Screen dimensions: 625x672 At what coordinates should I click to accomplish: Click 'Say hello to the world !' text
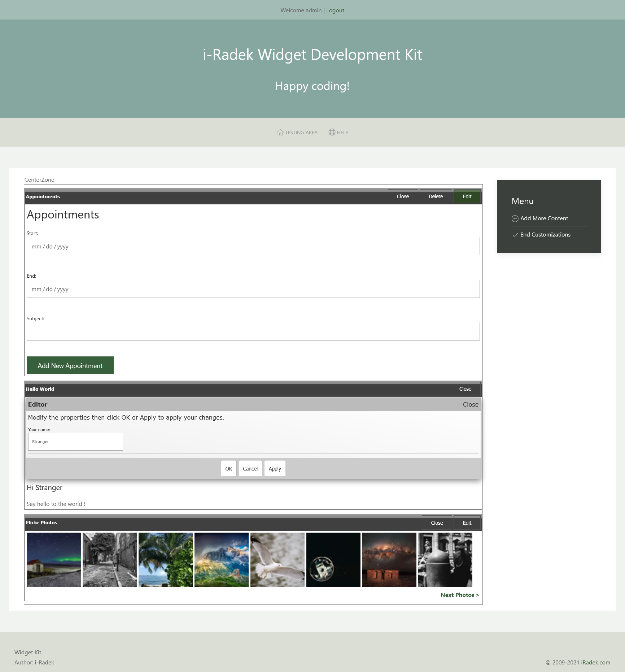click(x=56, y=504)
